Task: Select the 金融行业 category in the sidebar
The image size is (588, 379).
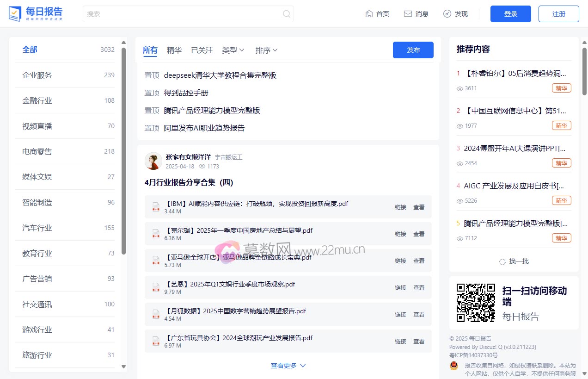Action: point(37,100)
